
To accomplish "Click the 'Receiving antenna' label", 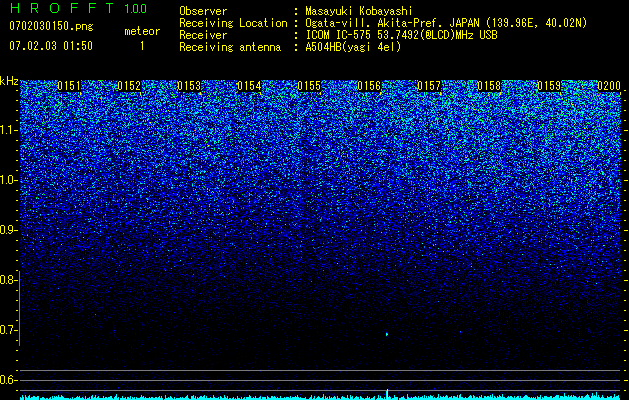I will pos(230,47).
